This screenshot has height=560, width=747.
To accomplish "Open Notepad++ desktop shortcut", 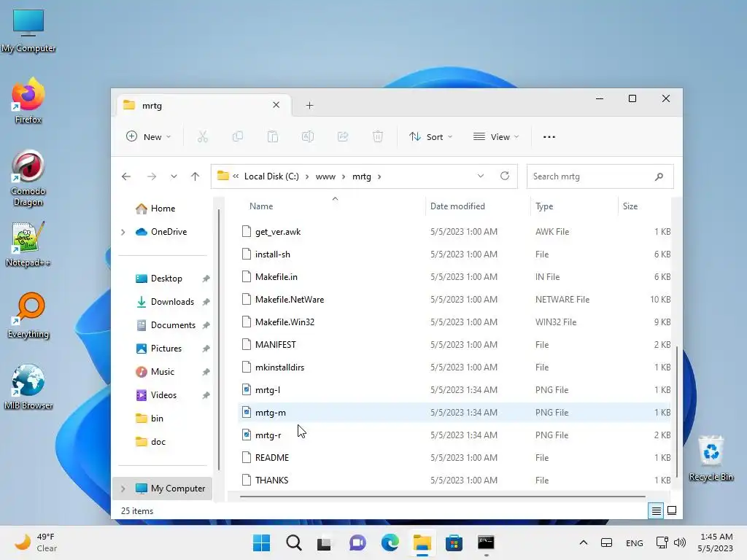I will tap(28, 244).
